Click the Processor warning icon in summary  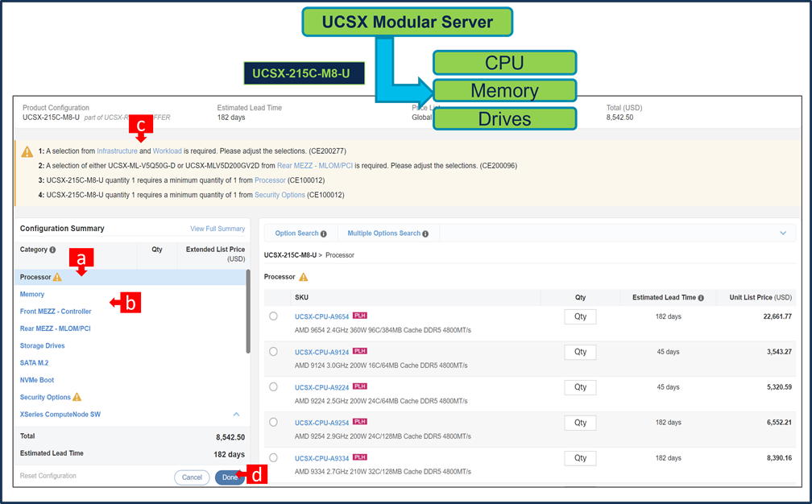tap(57, 277)
